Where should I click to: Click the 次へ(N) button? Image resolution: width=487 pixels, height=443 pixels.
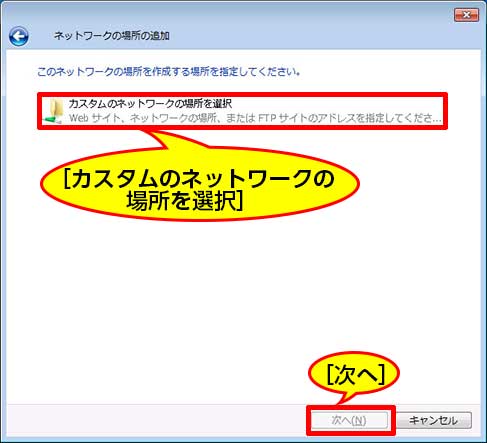click(349, 420)
